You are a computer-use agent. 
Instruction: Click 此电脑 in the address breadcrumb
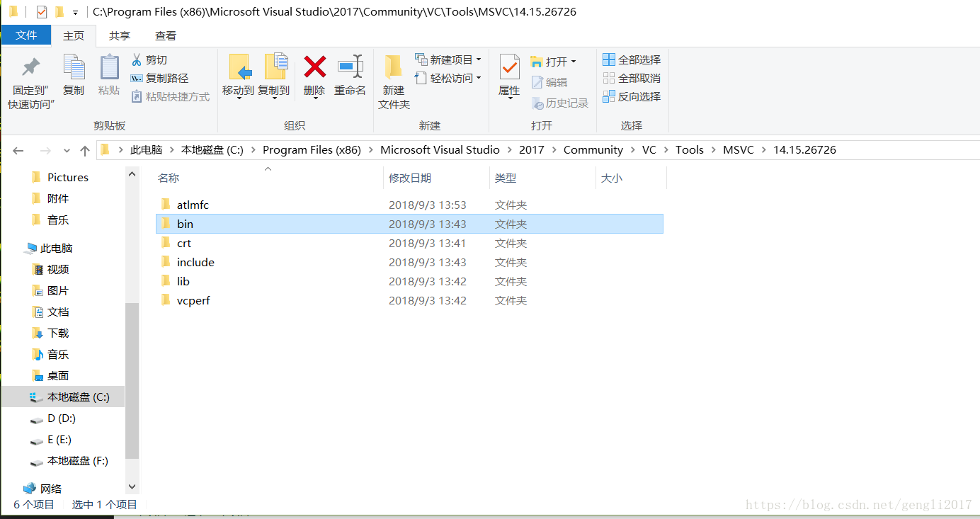click(147, 149)
